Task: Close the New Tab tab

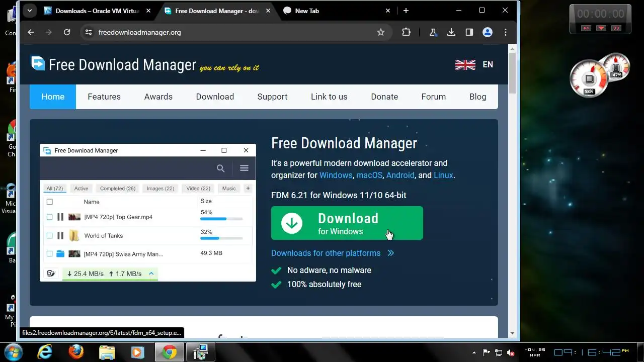Action: pyautogui.click(x=388, y=11)
